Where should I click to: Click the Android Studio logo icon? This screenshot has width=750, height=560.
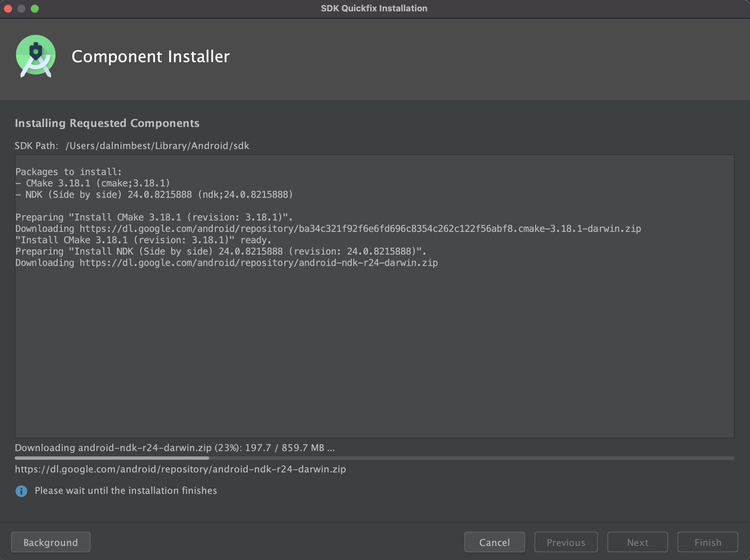pos(36,56)
